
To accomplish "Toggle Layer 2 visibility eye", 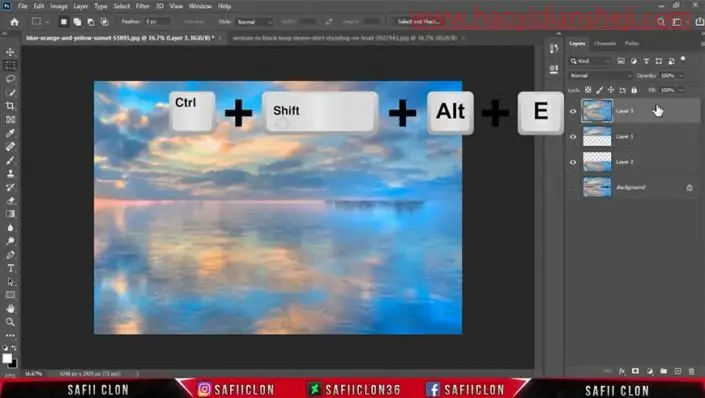I will (573, 162).
